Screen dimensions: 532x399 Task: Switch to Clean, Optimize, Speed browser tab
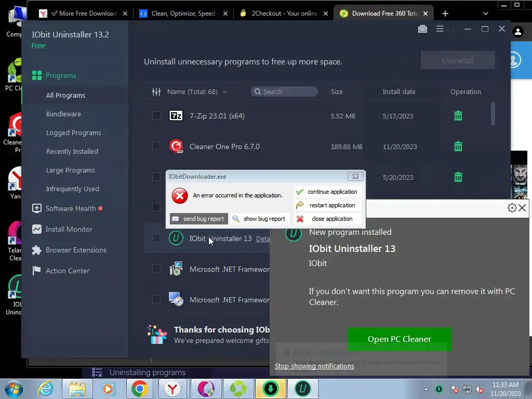pyautogui.click(x=183, y=14)
